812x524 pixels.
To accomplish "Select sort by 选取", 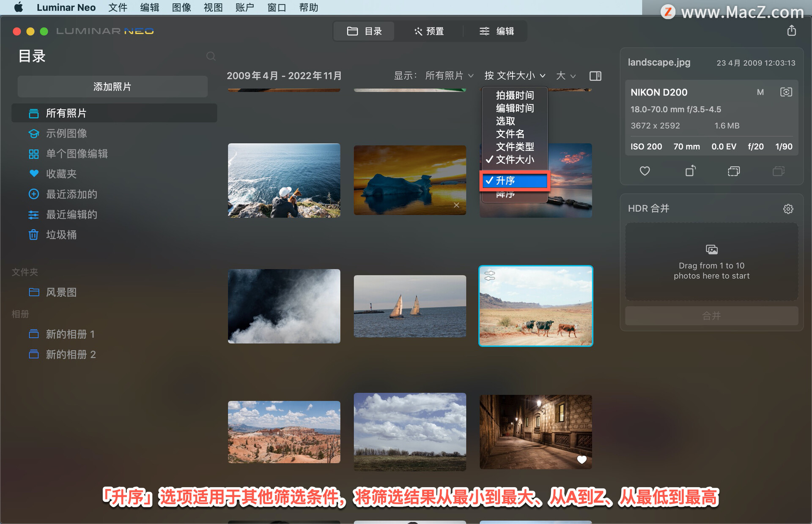I will (x=515, y=121).
